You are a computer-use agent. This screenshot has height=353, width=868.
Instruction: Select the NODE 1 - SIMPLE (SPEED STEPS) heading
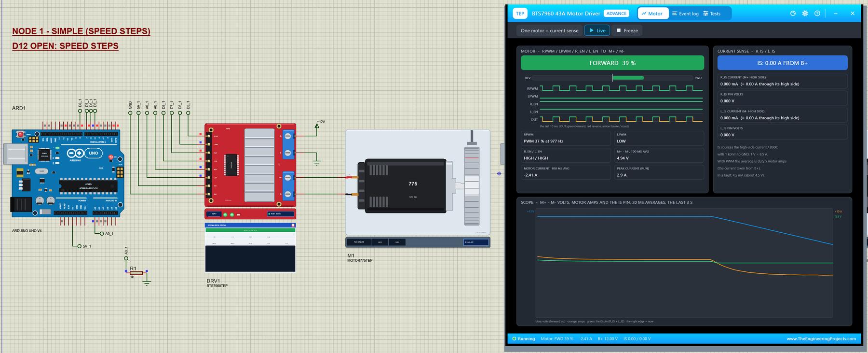pyautogui.click(x=81, y=31)
